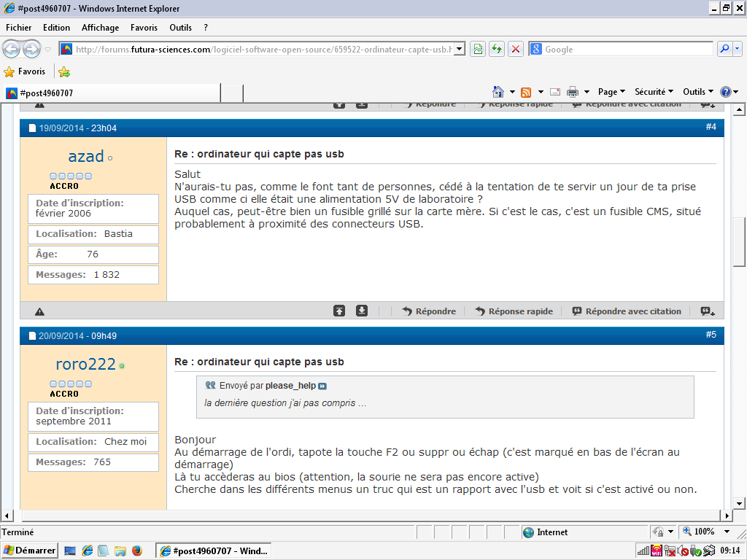Expand the address bar history dropdown
Image resolution: width=747 pixels, height=560 pixels.
[460, 49]
